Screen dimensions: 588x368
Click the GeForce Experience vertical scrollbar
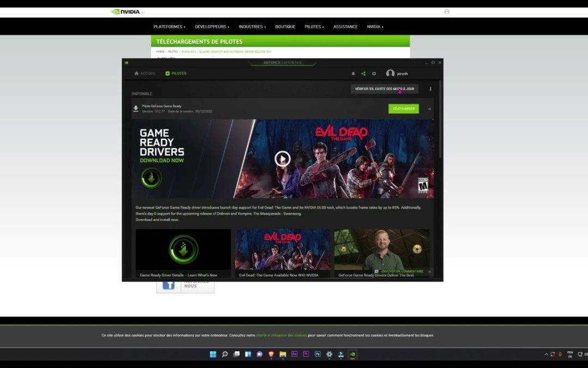[x=440, y=120]
